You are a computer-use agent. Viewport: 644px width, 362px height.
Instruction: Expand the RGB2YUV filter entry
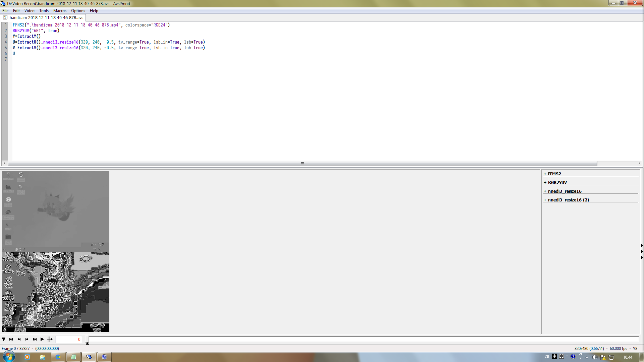tap(557, 182)
